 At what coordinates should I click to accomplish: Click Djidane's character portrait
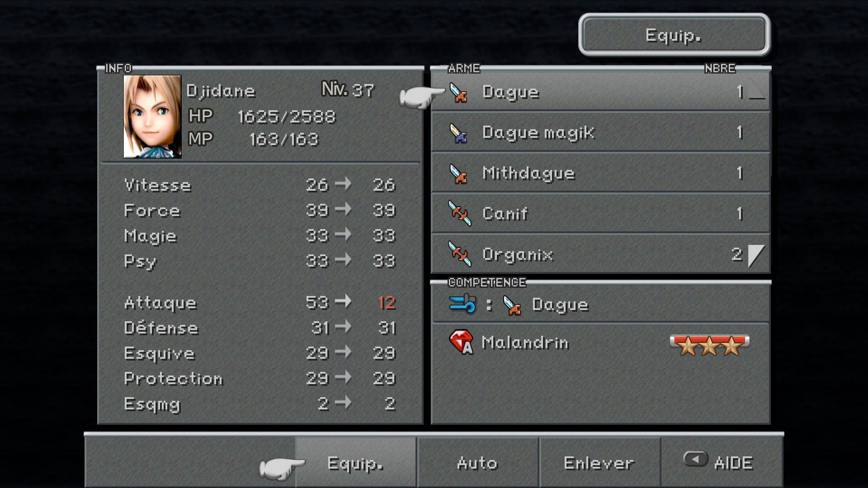[x=152, y=117]
